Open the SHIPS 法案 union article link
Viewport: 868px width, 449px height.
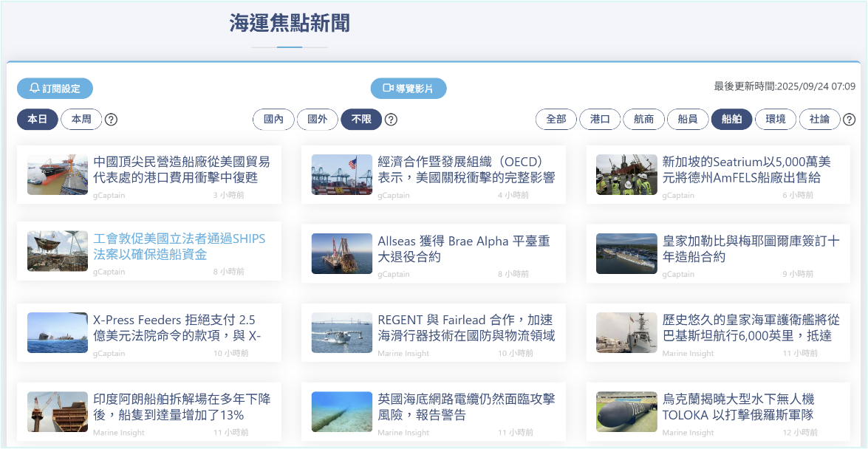(x=179, y=247)
